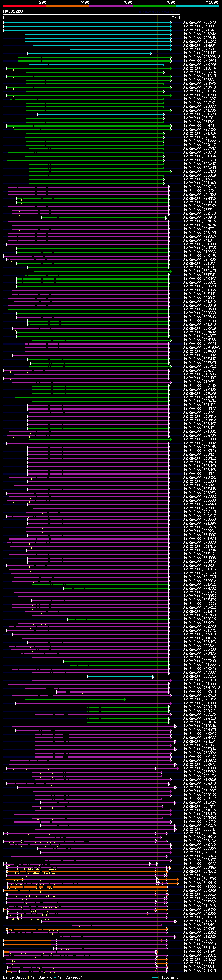Select the UniRef100_Q10YF4 label
Viewport: 222px width, 980px height.
[x=199, y=382]
